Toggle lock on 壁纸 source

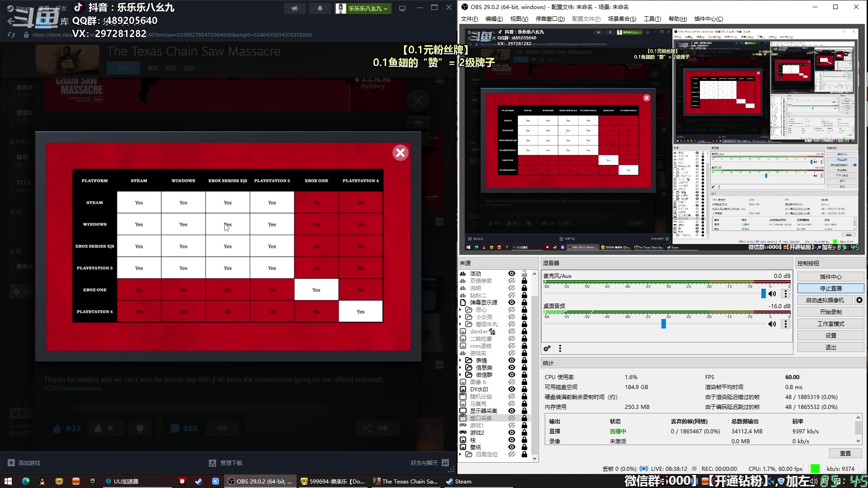point(524,447)
